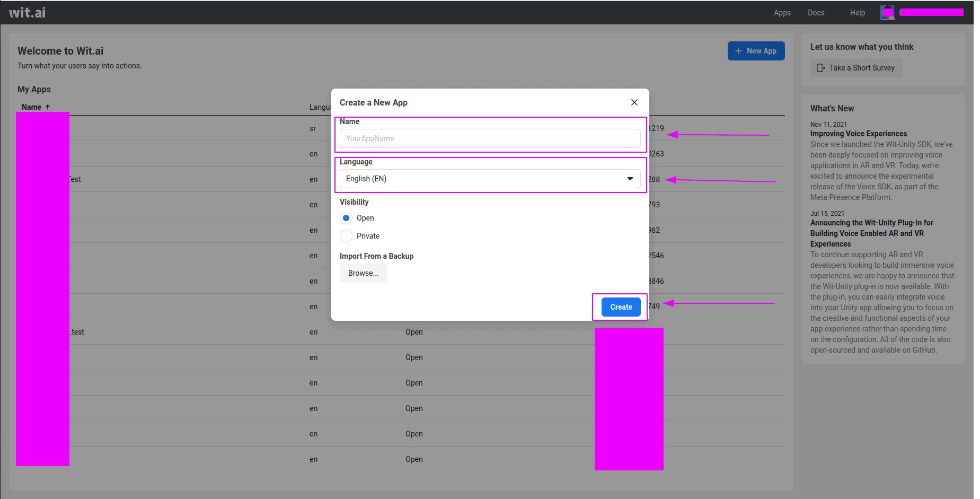Click the '_test' app row name
This screenshot has height=499, width=980.
click(x=77, y=332)
